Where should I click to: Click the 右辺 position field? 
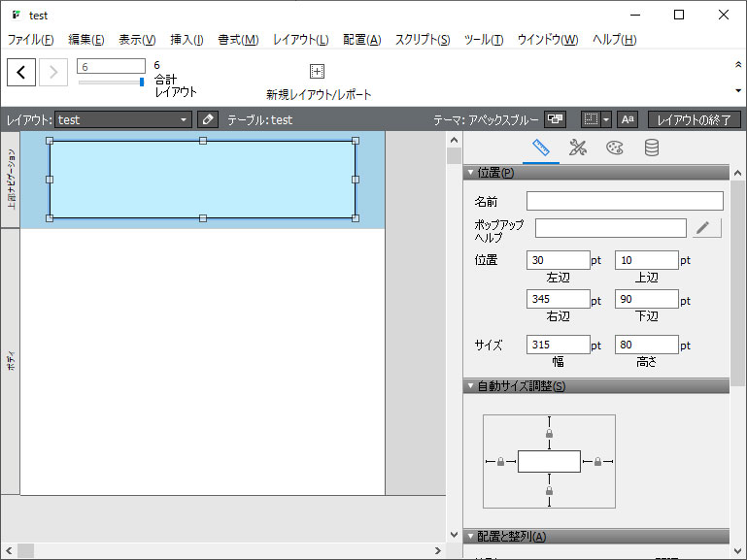tap(558, 299)
